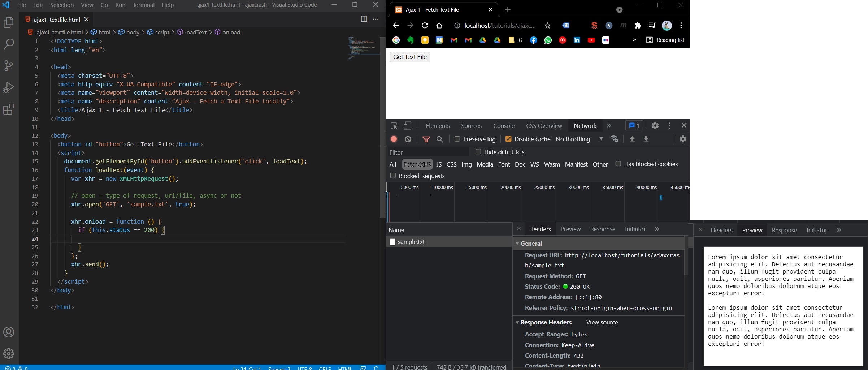Open network search with the magnifier icon
Screen dimensions: 868x370
(440, 139)
